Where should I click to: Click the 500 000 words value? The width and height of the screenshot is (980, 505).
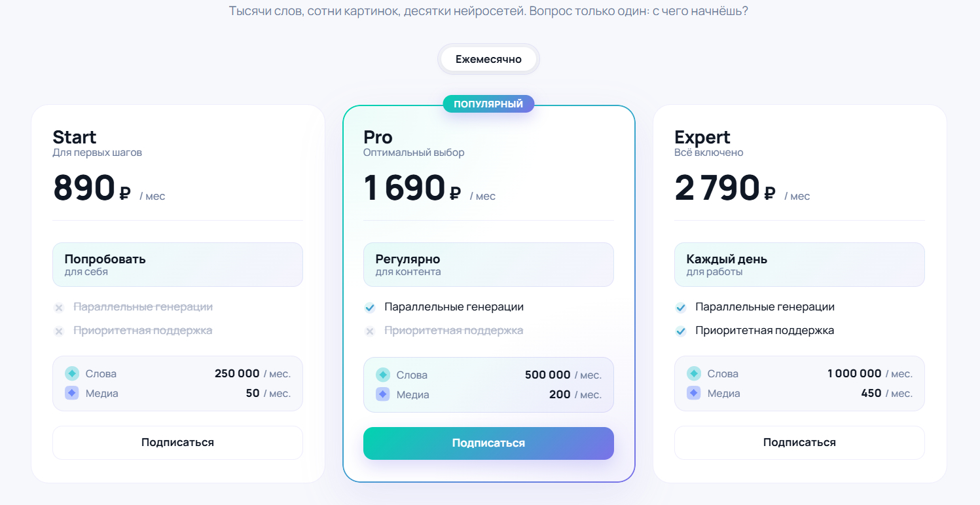coord(548,375)
